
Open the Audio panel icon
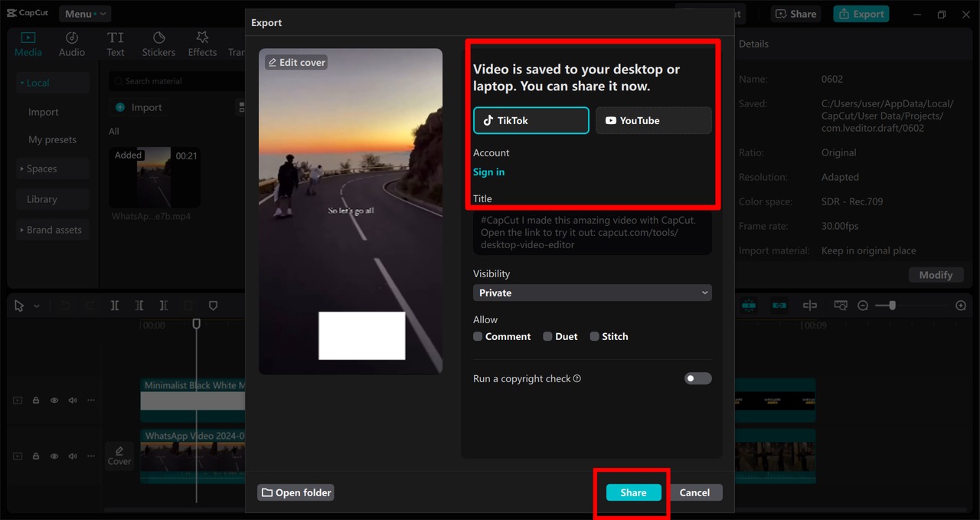(72, 38)
